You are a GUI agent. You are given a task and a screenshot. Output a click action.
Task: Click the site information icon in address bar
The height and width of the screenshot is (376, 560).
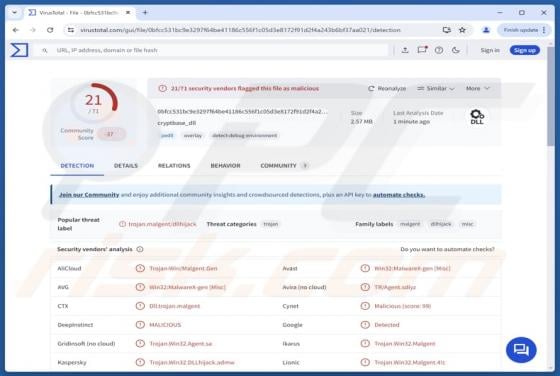tap(71, 30)
